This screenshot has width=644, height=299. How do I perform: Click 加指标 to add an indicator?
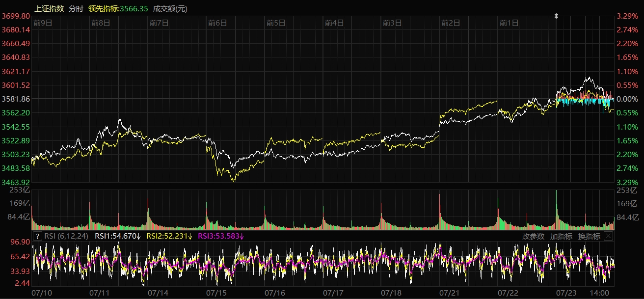point(561,236)
